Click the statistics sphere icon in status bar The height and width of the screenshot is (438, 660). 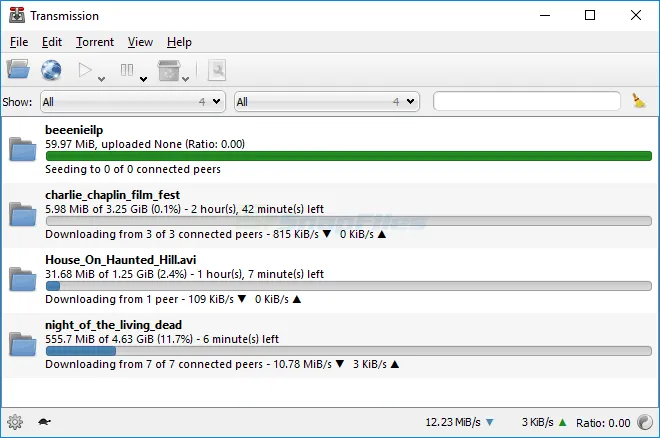coord(644,422)
